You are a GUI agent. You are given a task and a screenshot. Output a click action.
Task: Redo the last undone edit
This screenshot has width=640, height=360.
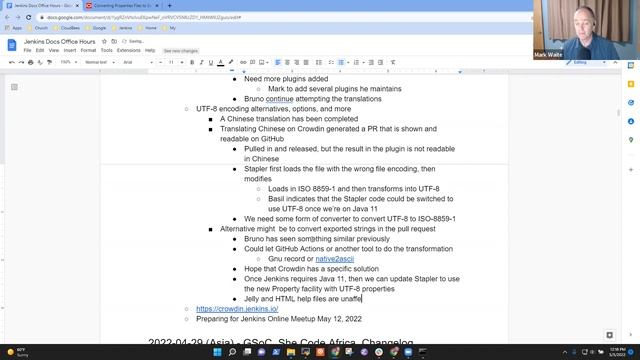[x=21, y=62]
